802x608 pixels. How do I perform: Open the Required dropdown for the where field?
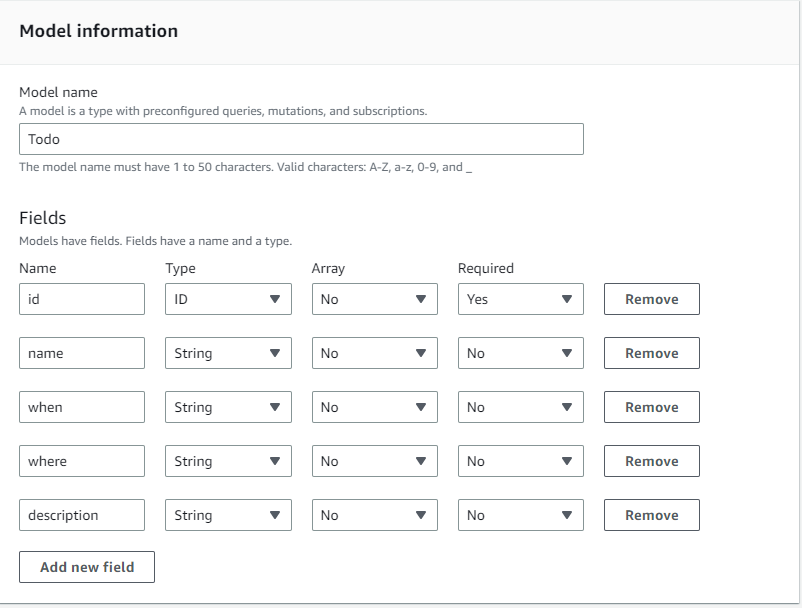pyautogui.click(x=520, y=461)
